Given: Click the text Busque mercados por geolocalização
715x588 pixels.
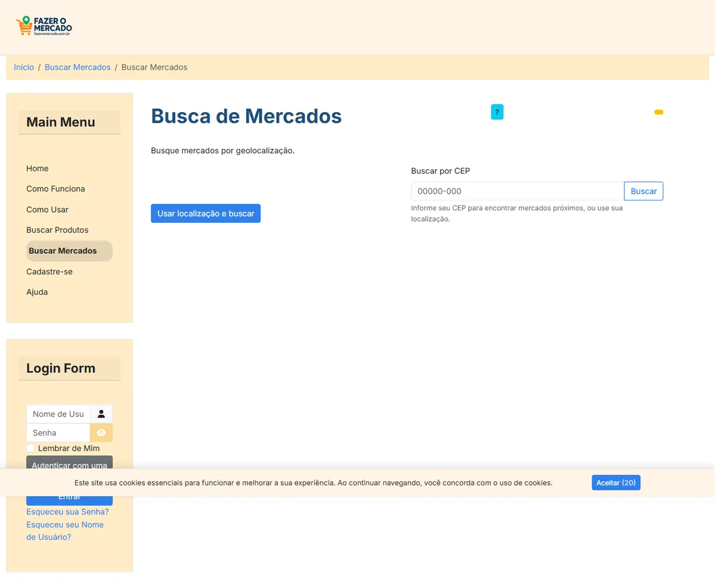Looking at the screenshot, I should (x=223, y=150).
